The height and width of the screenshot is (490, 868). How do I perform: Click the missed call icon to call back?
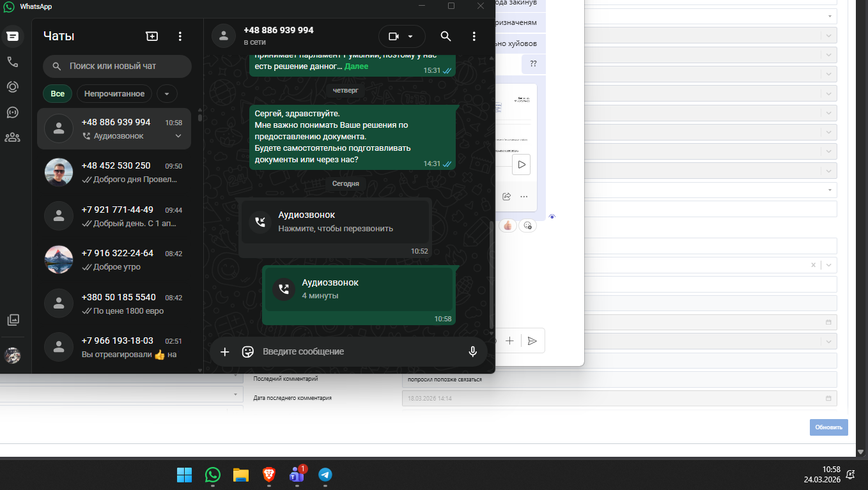260,222
